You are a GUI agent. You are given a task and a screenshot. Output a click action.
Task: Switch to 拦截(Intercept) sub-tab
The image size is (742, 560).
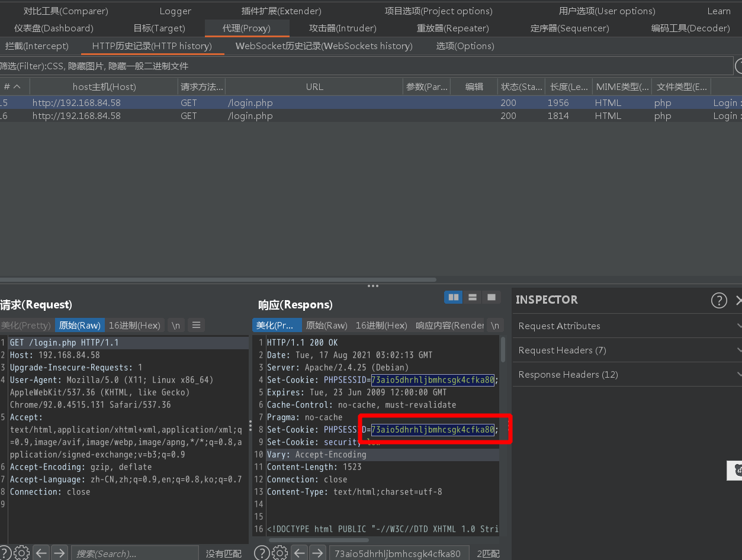tap(37, 46)
